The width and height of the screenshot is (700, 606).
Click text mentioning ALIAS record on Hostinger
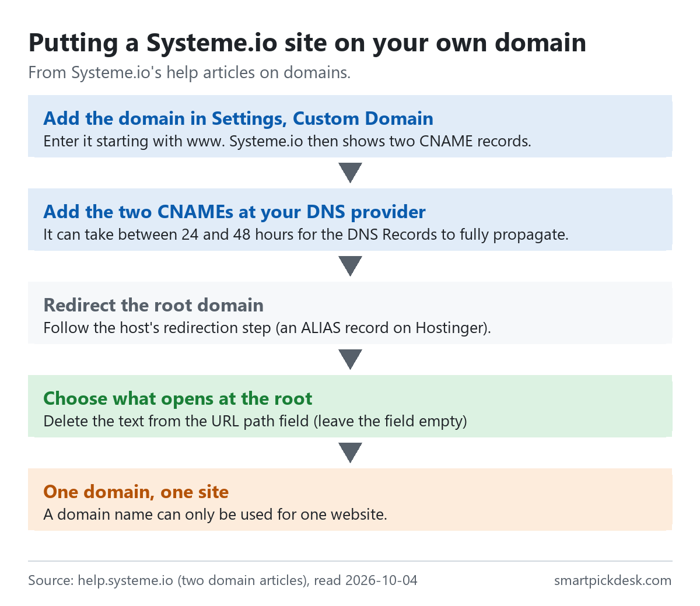click(267, 328)
